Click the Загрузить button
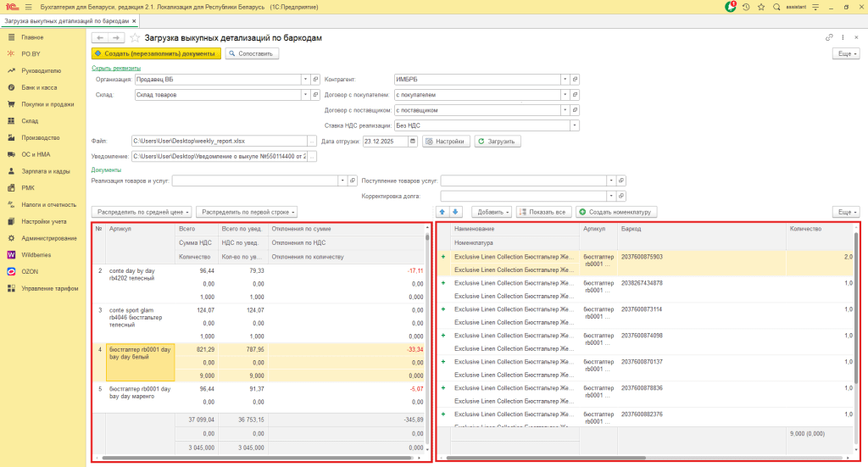This screenshot has height=467, width=868. (x=498, y=142)
